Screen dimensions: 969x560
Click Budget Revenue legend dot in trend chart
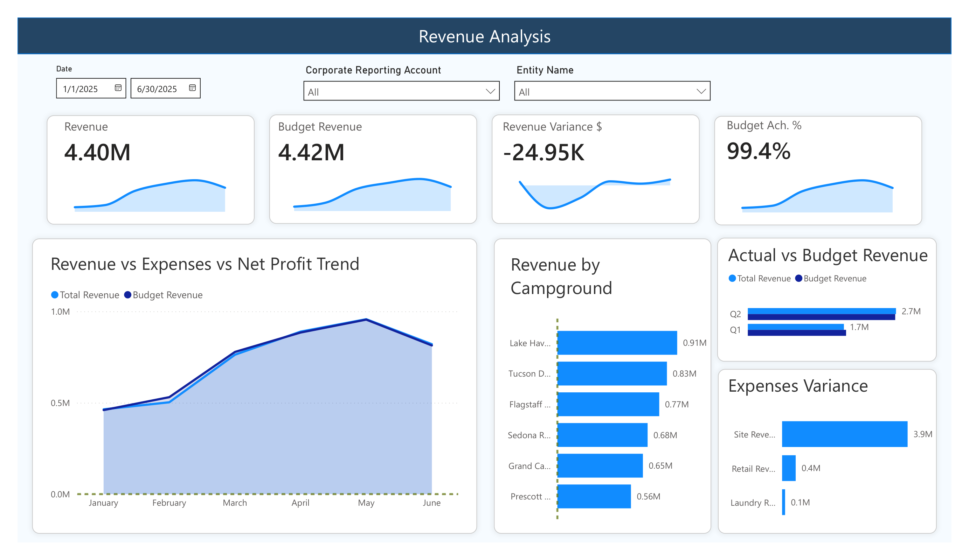128,295
